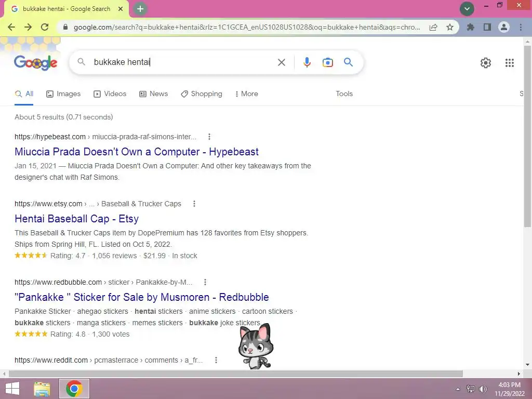Viewport: 532px width, 399px height.
Task: Click the horizontal scrollbar thumb
Action: tap(236, 374)
